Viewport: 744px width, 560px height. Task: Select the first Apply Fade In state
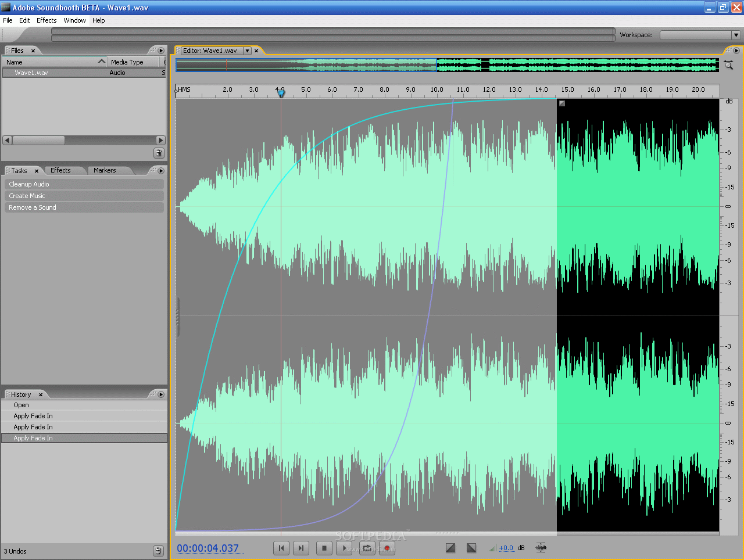pos(84,416)
